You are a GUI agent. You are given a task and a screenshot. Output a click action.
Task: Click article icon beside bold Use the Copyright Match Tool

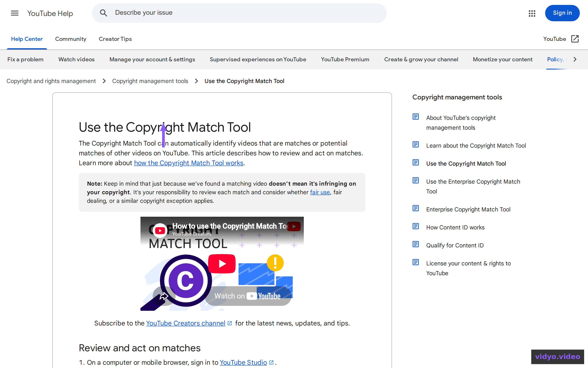415,163
